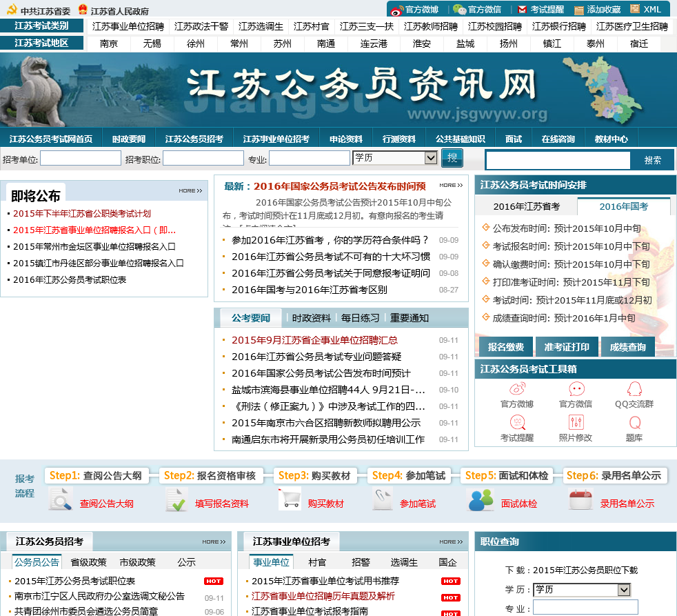The height and width of the screenshot is (616, 677).
Task: Open the 国企 tab under 事业单位招考
Action: click(x=447, y=562)
